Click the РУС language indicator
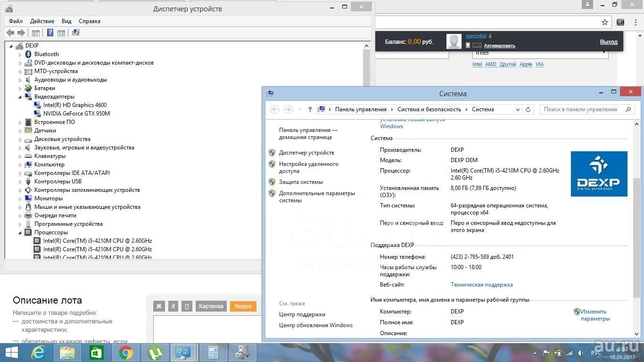Screen dimensions: 644x362 coord(596,353)
